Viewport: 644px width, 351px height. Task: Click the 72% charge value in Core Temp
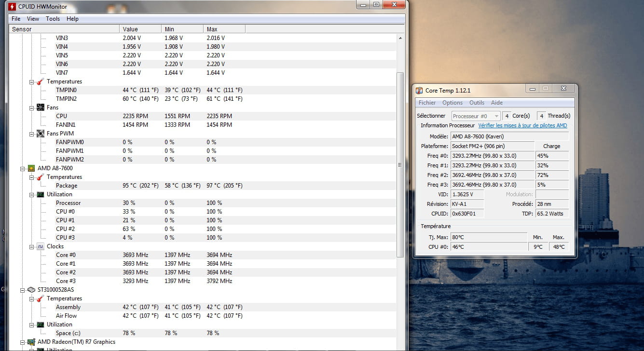tap(552, 175)
